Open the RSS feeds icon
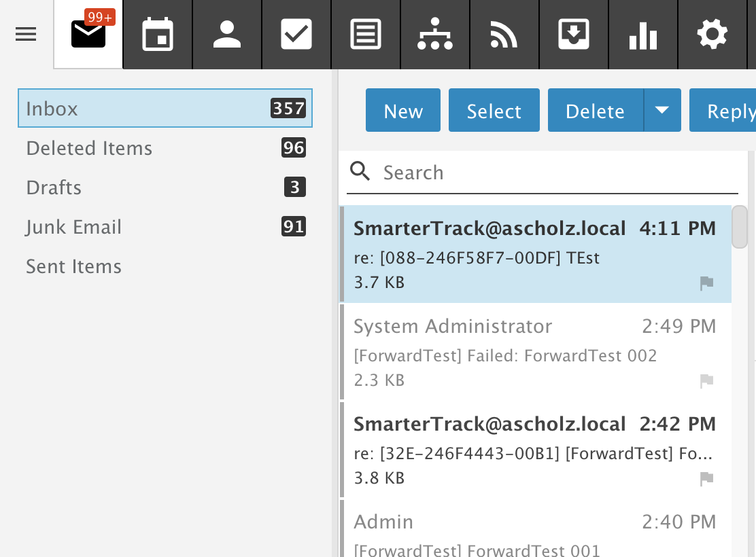 pyautogui.click(x=504, y=35)
